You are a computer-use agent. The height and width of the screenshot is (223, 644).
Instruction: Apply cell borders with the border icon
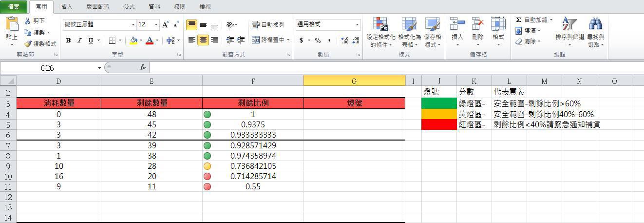tap(113, 41)
